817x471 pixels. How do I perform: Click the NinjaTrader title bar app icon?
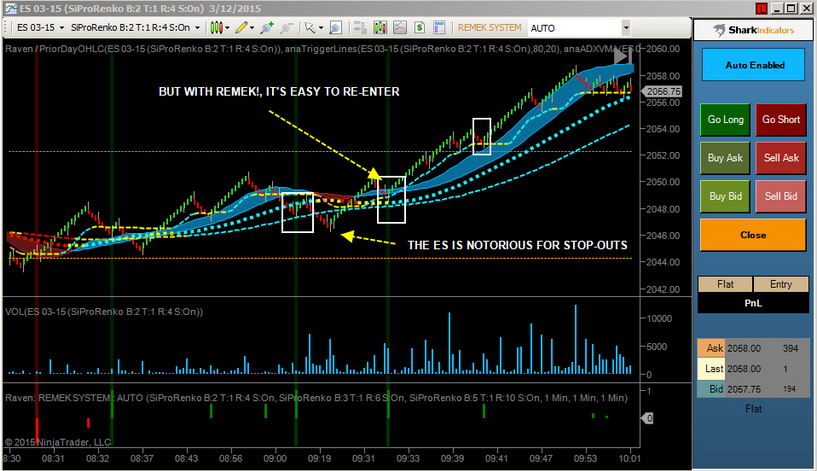click(x=10, y=8)
